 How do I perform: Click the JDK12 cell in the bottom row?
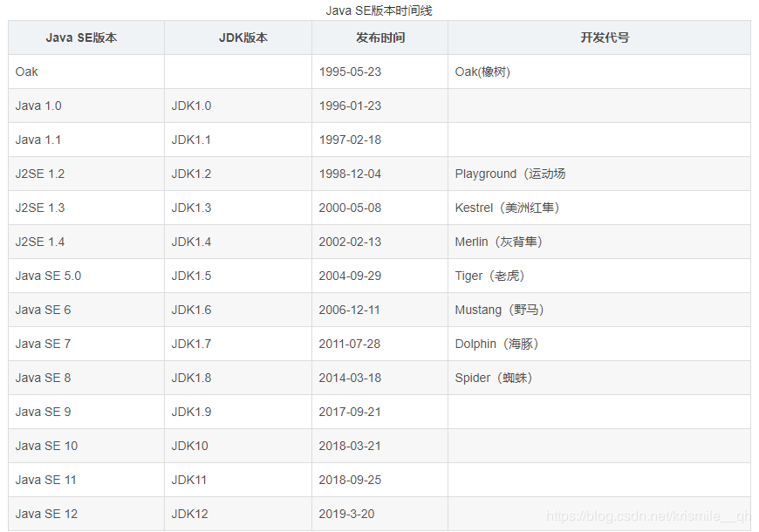pos(191,514)
